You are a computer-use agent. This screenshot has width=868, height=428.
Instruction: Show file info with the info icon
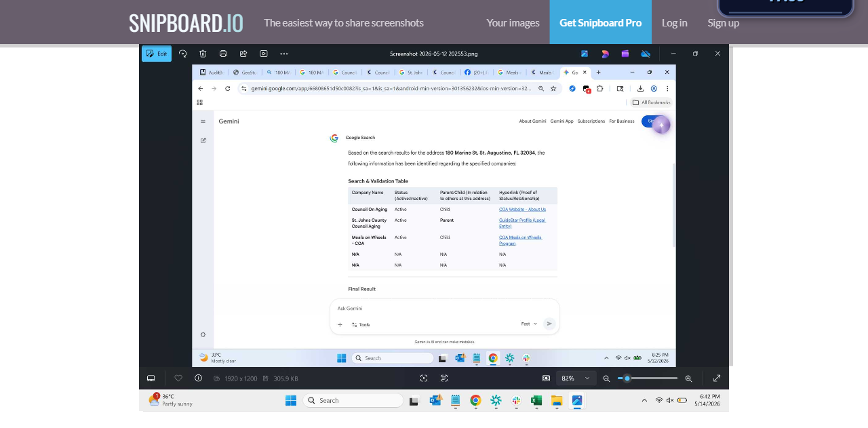point(198,378)
